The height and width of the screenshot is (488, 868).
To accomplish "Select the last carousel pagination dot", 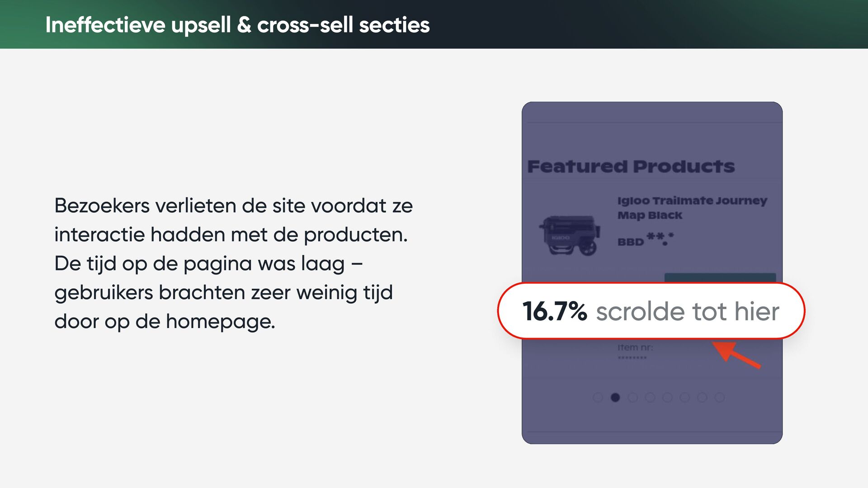I will [x=720, y=398].
